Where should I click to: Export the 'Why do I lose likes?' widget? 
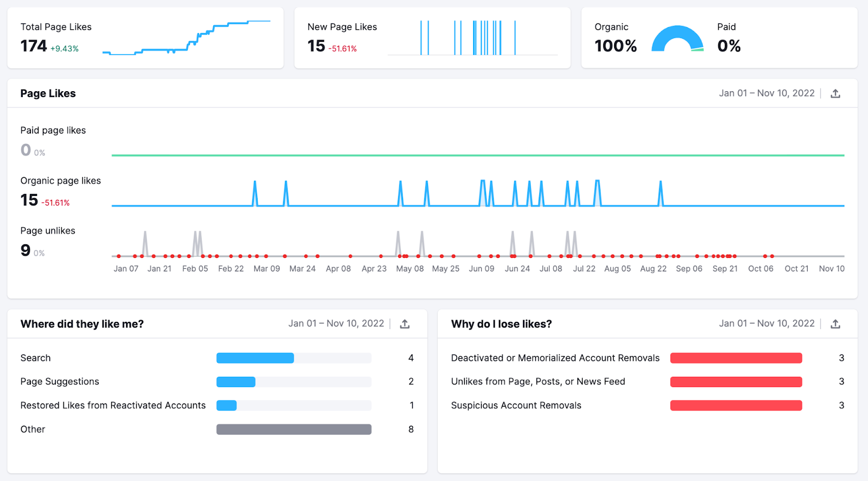(835, 324)
